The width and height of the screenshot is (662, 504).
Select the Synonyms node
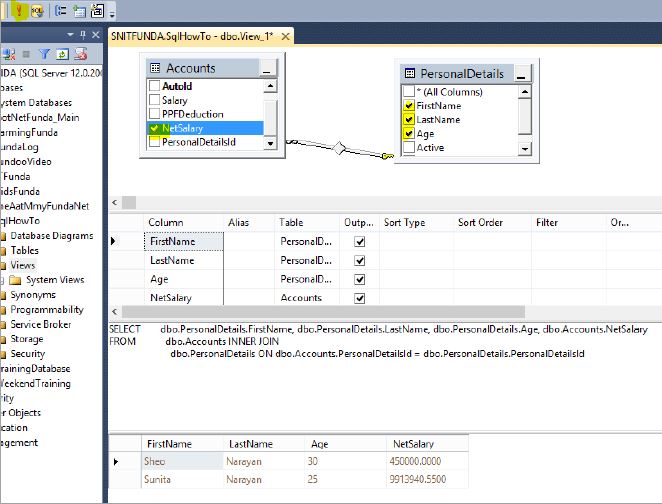33,295
